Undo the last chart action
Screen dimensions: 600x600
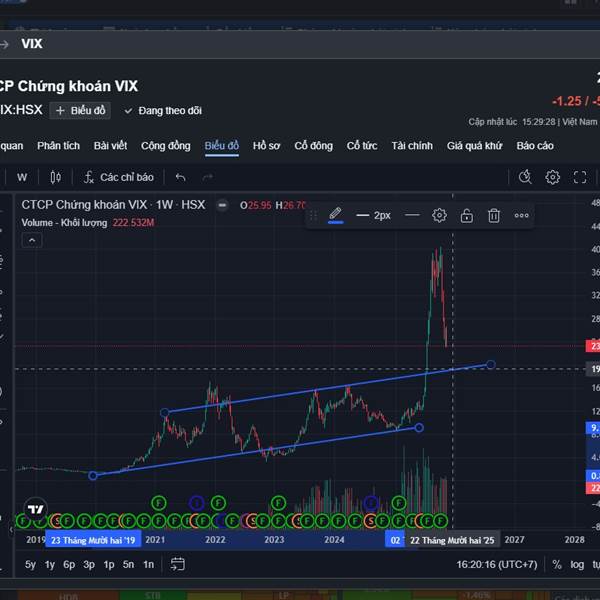pyautogui.click(x=181, y=177)
